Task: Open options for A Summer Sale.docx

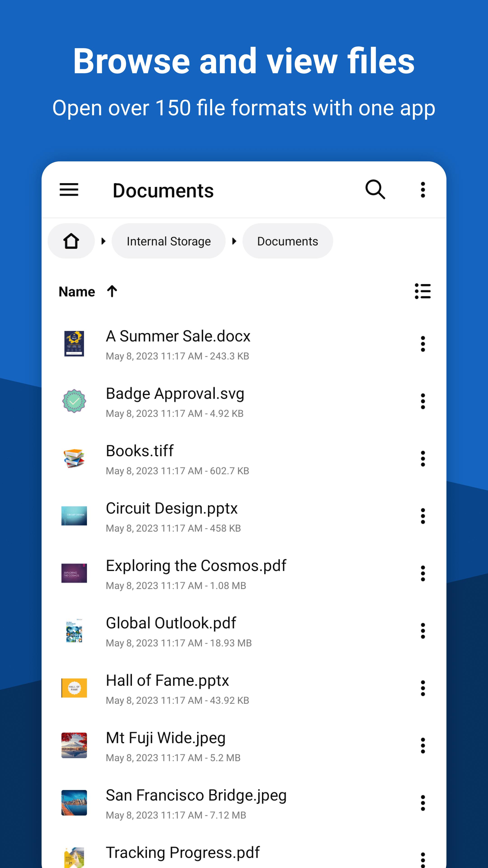Action: coord(422,344)
